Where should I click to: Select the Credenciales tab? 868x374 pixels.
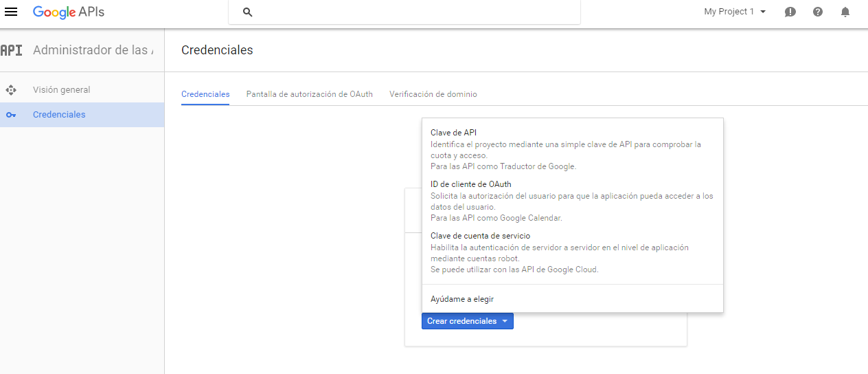coord(205,94)
